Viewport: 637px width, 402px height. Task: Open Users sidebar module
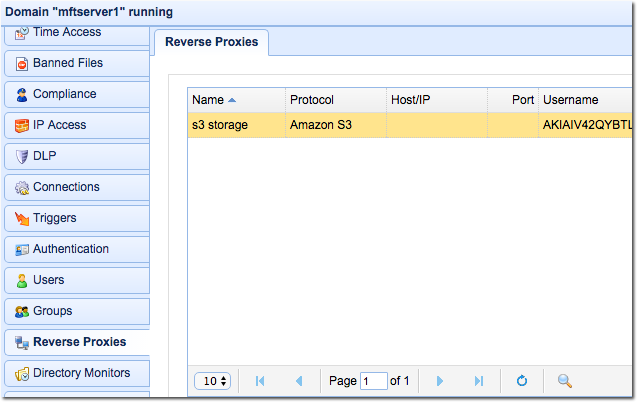[77, 280]
